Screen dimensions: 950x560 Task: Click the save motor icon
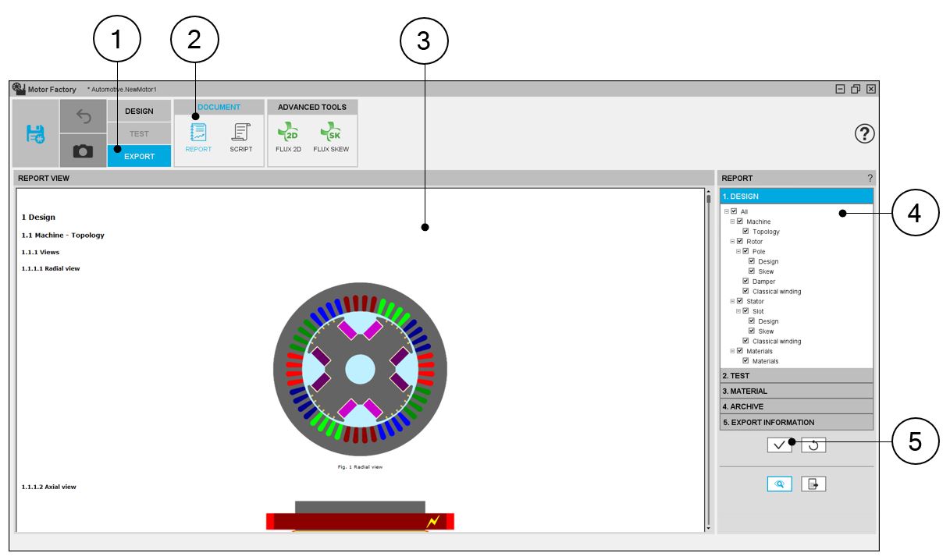36,133
